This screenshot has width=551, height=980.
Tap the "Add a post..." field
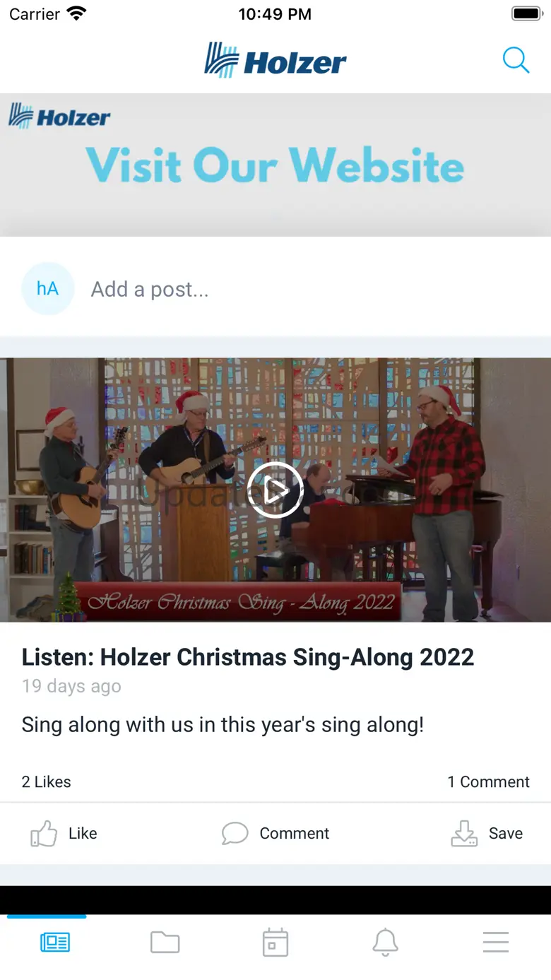point(150,289)
